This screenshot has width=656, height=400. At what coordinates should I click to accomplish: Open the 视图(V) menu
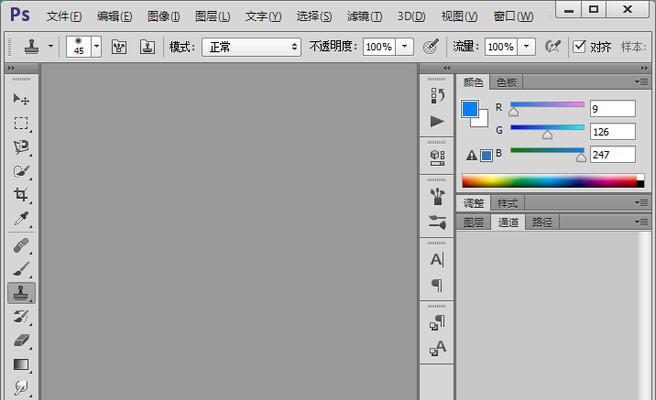459,16
